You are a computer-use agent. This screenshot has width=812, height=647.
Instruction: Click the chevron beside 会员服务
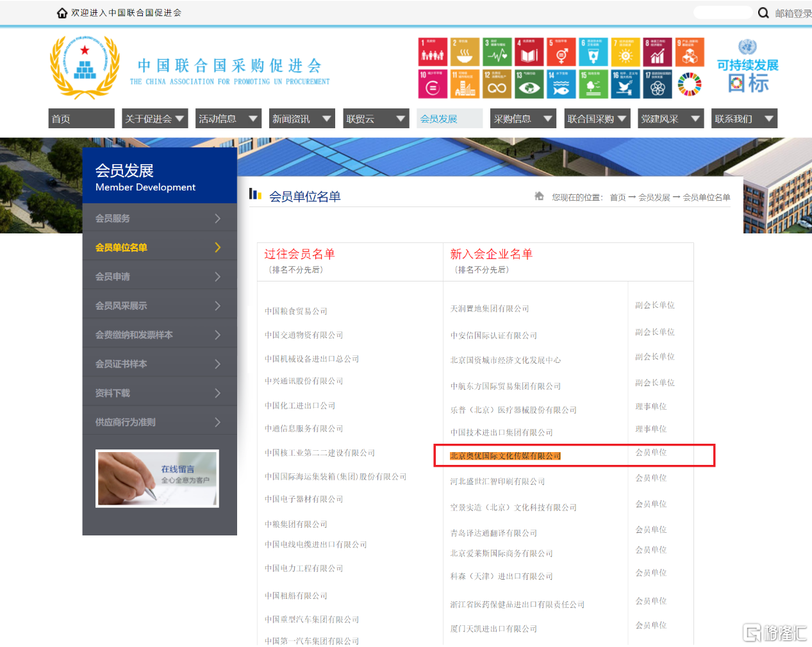[x=217, y=219]
